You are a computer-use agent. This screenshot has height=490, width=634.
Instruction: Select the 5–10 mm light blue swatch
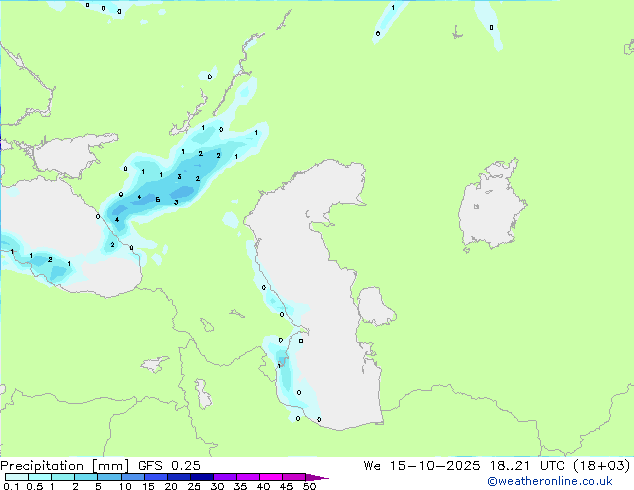click(x=109, y=477)
